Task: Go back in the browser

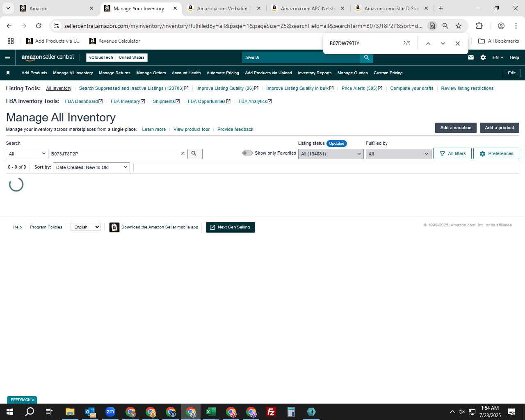Action: (x=9, y=26)
